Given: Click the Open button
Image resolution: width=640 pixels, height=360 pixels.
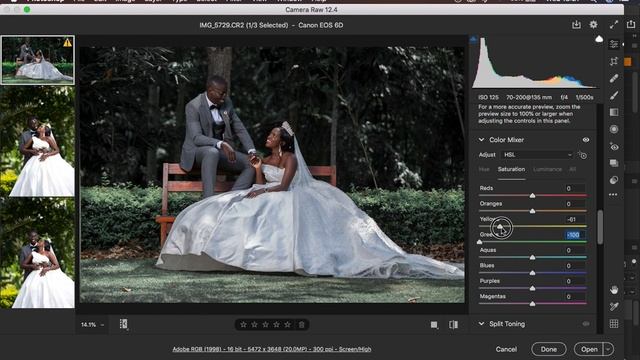Looking at the screenshot, I should [x=589, y=349].
